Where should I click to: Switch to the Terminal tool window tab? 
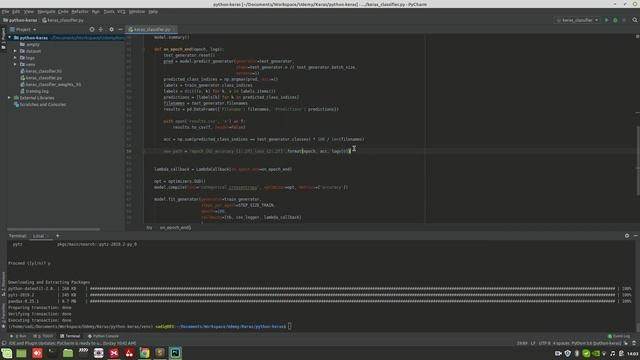[70, 336]
